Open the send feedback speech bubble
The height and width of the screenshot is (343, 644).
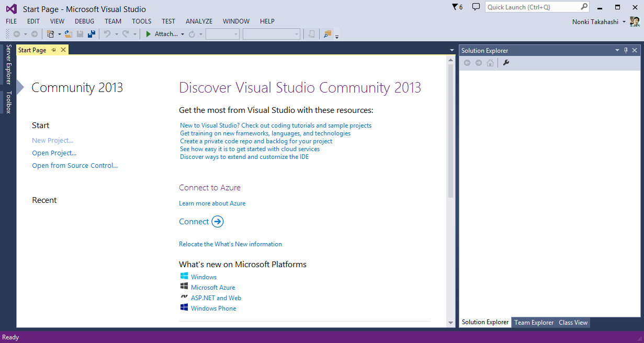pos(476,7)
